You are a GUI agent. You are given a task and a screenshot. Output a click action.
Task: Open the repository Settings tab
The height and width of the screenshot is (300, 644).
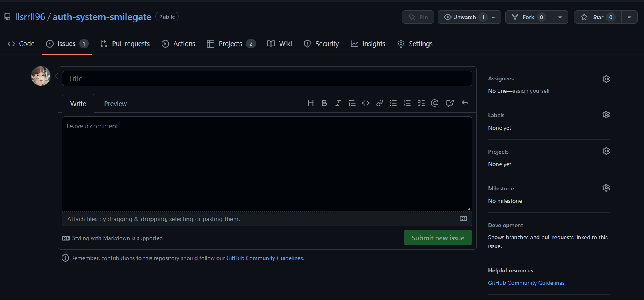point(415,44)
